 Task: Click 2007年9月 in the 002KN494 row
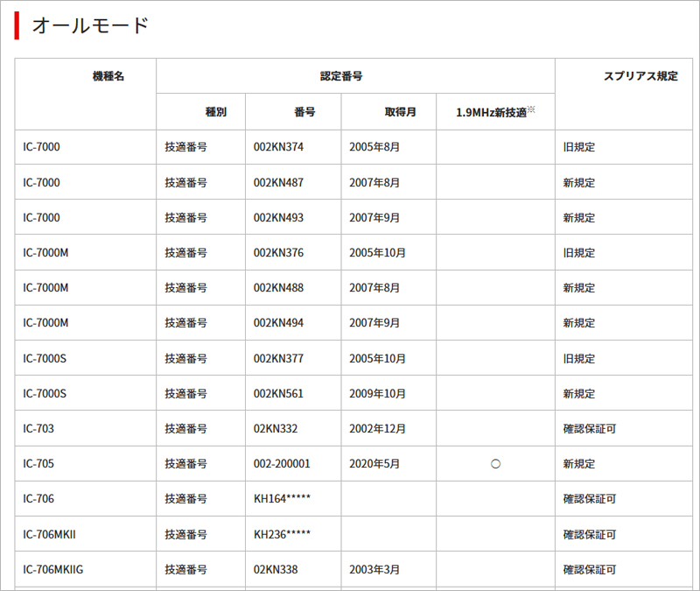coord(374,322)
